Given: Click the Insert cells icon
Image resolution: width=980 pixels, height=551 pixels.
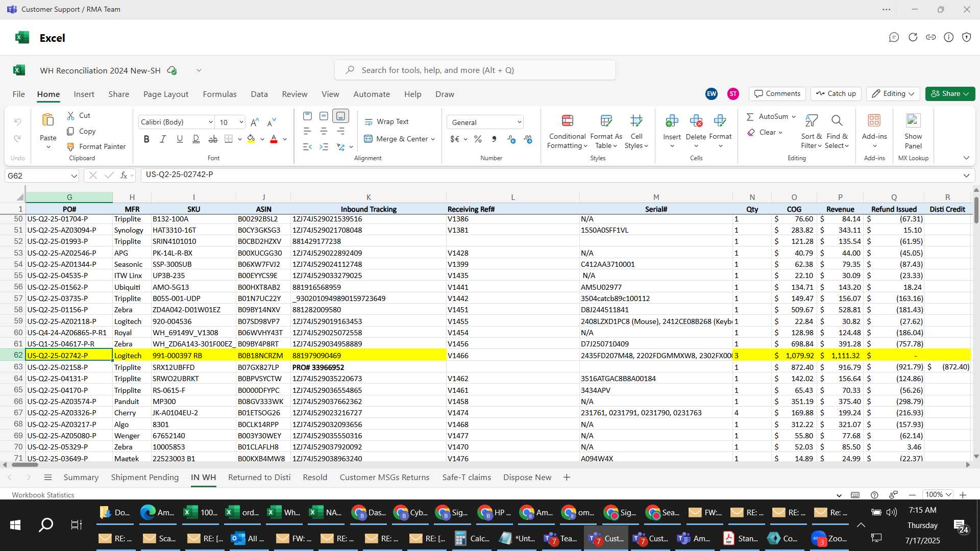Looking at the screenshot, I should click(x=672, y=121).
